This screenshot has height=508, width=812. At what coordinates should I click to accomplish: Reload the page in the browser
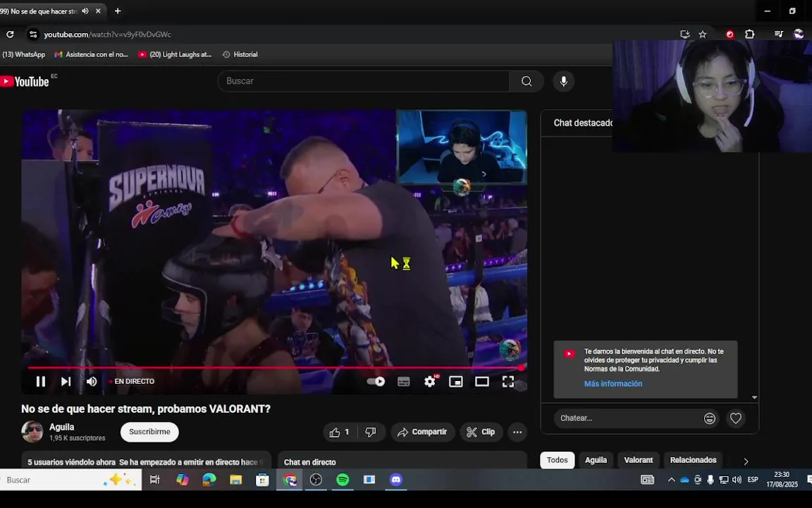click(x=10, y=34)
